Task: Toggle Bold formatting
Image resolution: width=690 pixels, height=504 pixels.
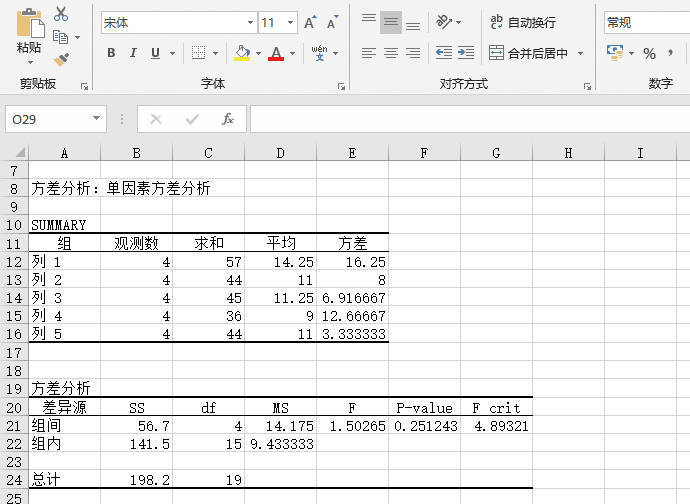Action: (111, 53)
